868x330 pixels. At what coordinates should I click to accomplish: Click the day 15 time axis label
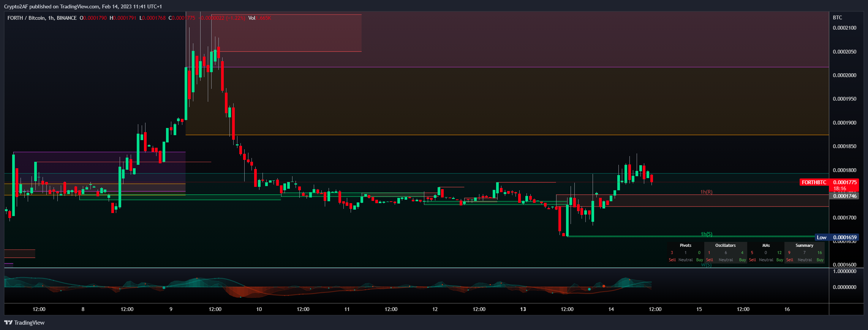[699, 309]
